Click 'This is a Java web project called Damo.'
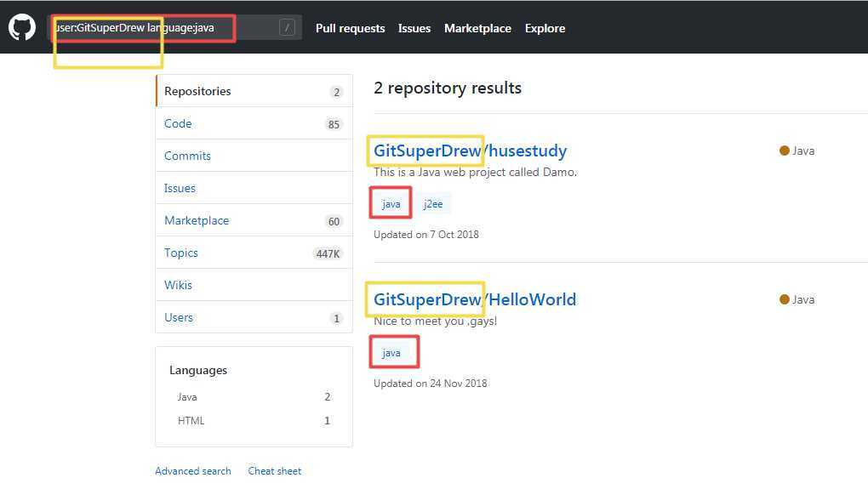868x489 pixels. coord(475,172)
